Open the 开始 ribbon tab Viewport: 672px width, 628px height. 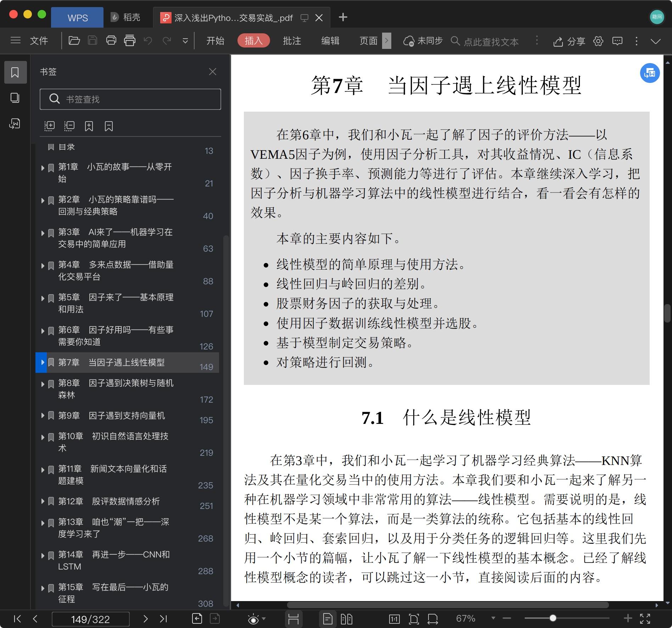click(215, 41)
